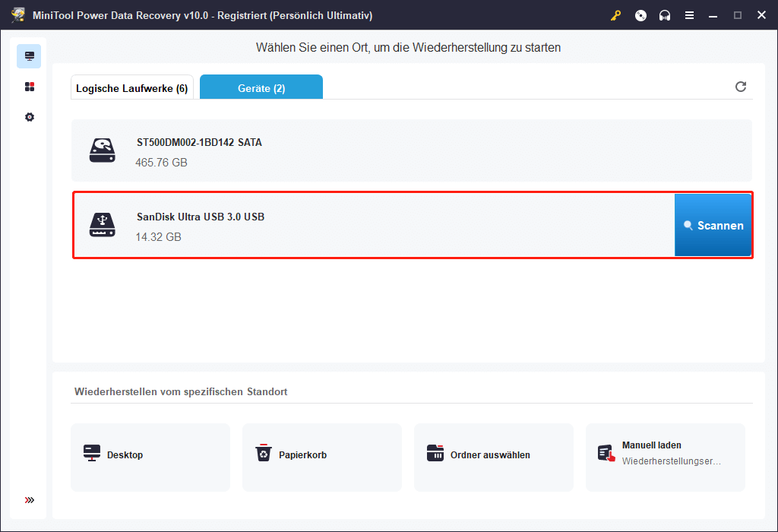This screenshot has height=532, width=778.
Task: Expand the sidebar with double arrows
Action: (x=30, y=500)
